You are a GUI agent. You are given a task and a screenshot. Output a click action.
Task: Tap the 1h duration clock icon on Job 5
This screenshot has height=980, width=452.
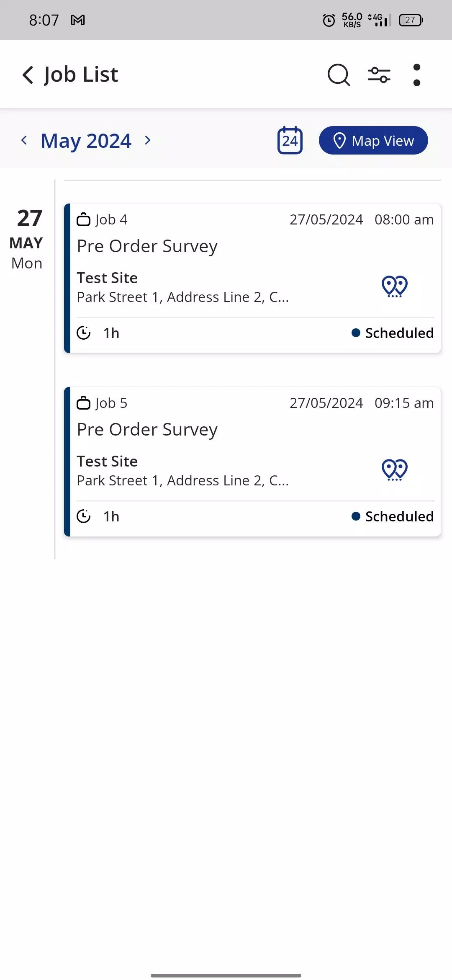(84, 516)
